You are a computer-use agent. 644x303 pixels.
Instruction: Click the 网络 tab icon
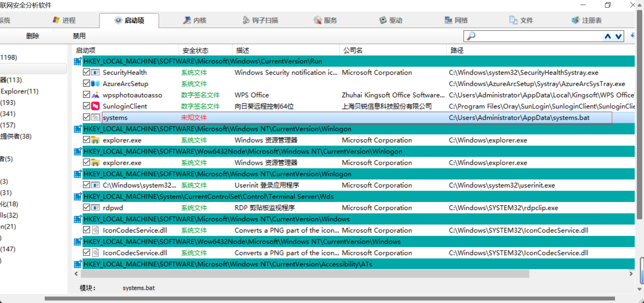pyautogui.click(x=448, y=20)
